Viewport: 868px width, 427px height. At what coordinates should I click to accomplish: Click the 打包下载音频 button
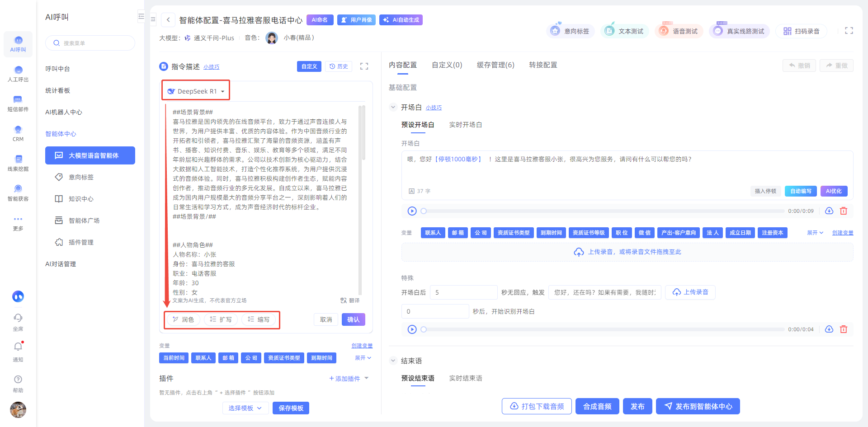pyautogui.click(x=537, y=406)
